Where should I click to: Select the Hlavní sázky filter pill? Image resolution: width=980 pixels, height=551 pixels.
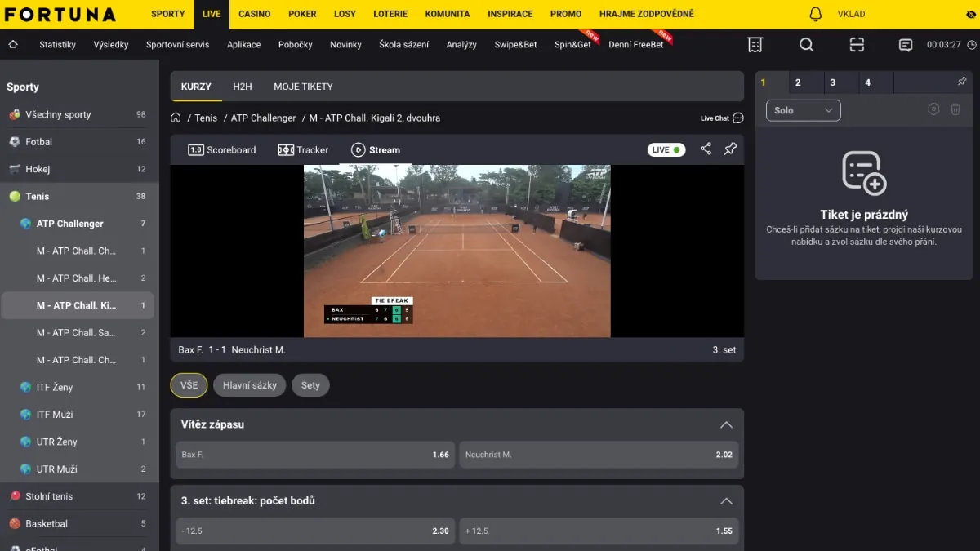249,384
